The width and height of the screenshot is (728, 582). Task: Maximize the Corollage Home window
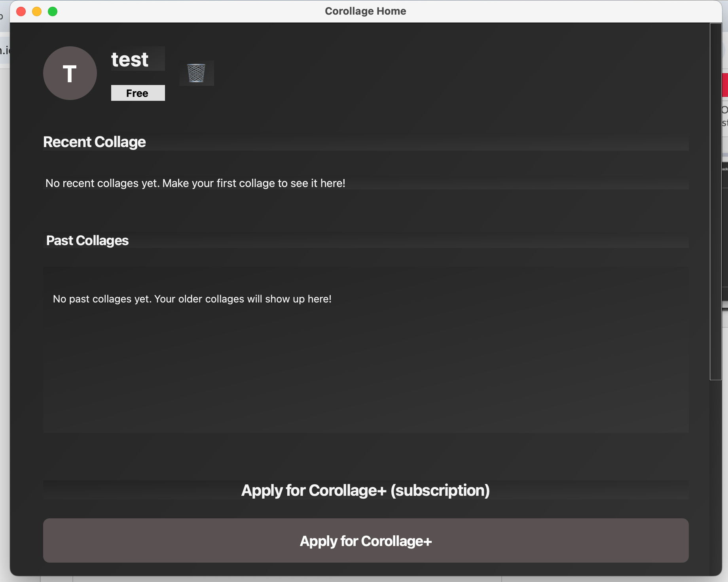53,11
